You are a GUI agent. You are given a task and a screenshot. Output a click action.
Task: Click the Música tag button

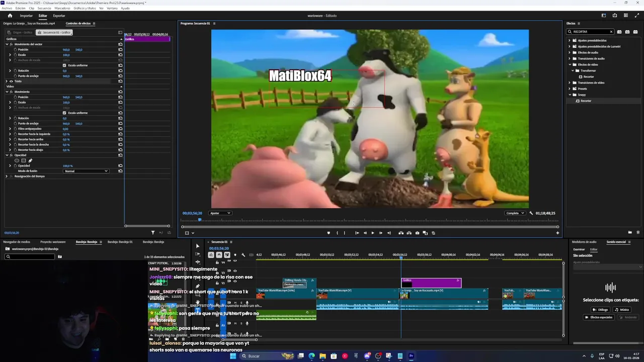622,310
